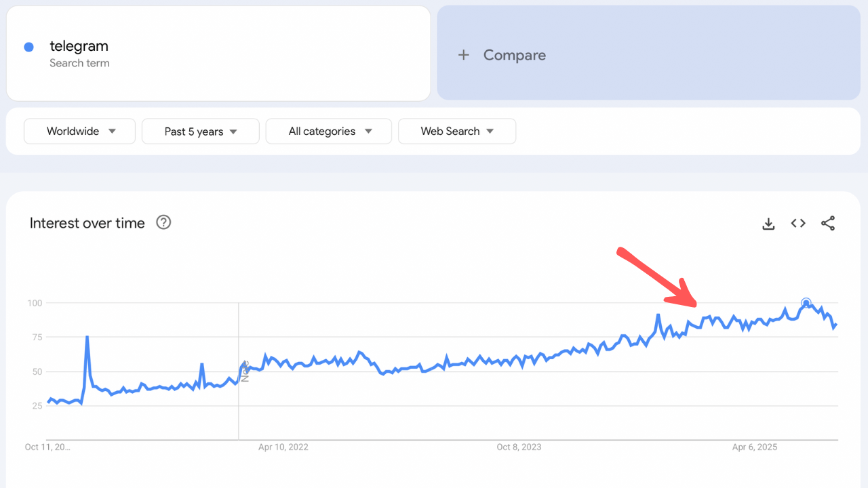
Task: Click the Apr 6, 2025 axis label
Action: coord(755,447)
